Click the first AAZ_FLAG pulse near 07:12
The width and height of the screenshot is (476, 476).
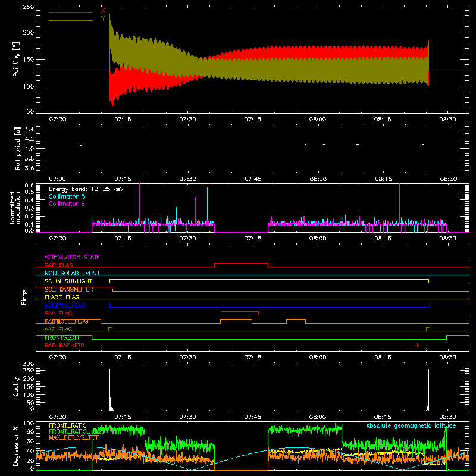point(110,329)
